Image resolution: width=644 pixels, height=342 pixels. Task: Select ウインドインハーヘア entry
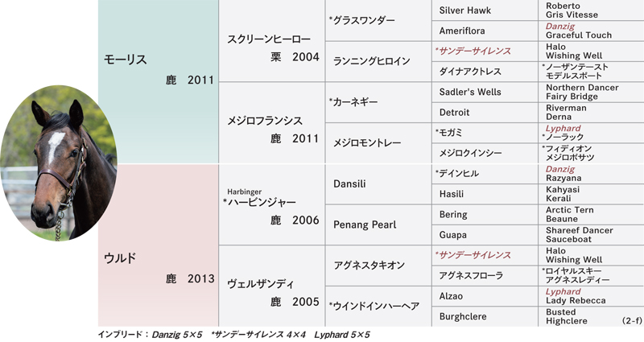click(378, 307)
